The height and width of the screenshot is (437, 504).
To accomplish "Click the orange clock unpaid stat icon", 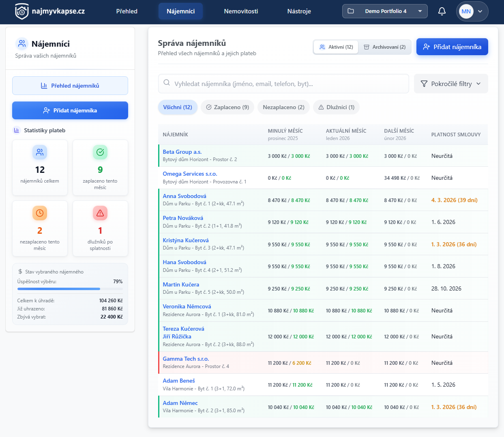I will click(x=40, y=213).
